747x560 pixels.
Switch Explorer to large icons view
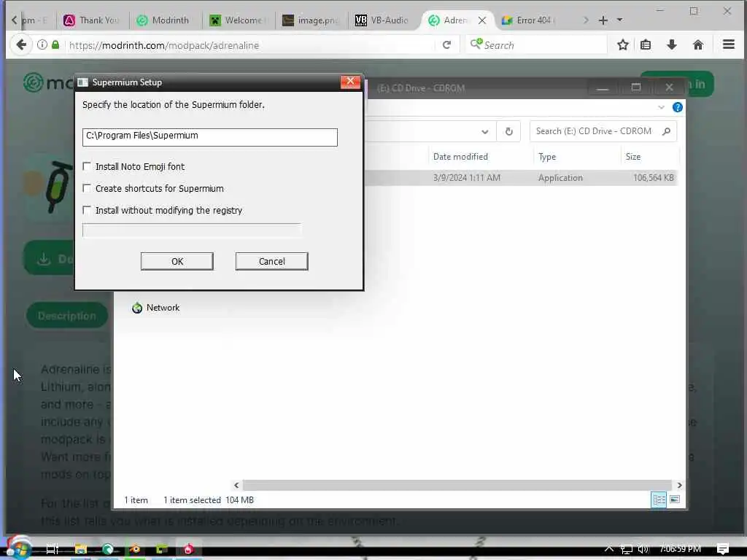coord(675,499)
